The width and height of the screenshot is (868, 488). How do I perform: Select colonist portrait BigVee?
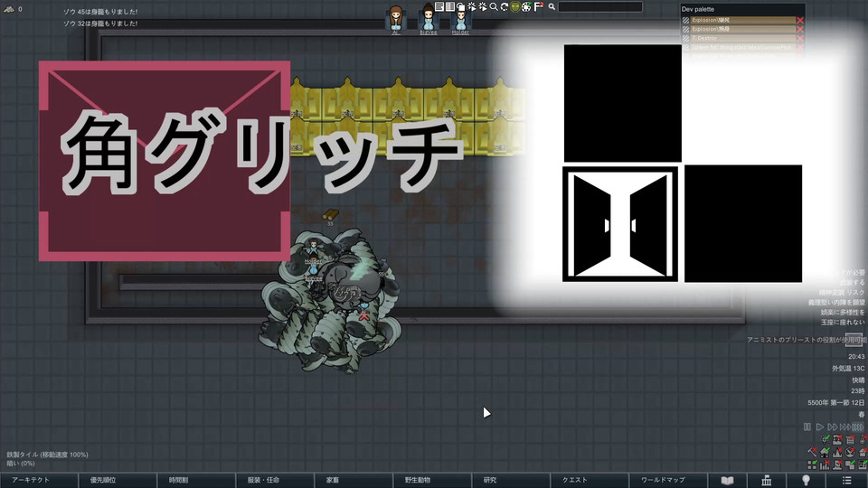[x=428, y=20]
